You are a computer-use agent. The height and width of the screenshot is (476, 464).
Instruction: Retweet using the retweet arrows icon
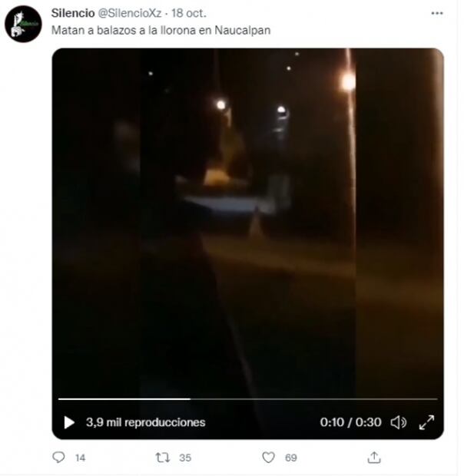click(x=162, y=458)
